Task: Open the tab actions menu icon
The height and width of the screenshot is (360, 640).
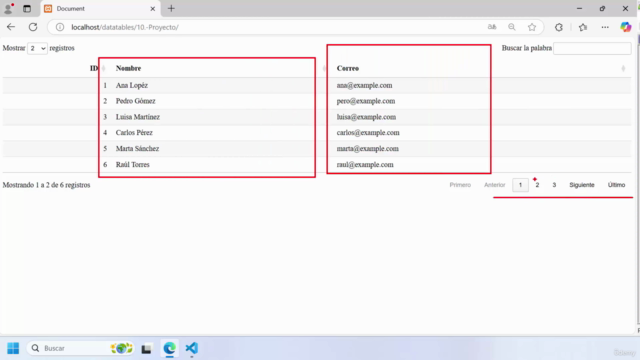Action: (x=27, y=9)
